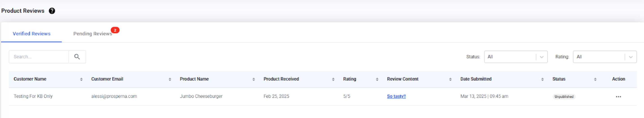Open the "So tasty!!" review link

coord(396,96)
